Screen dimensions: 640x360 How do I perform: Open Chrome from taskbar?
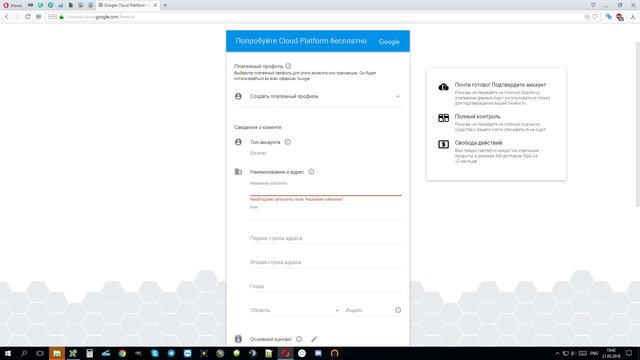click(x=122, y=353)
